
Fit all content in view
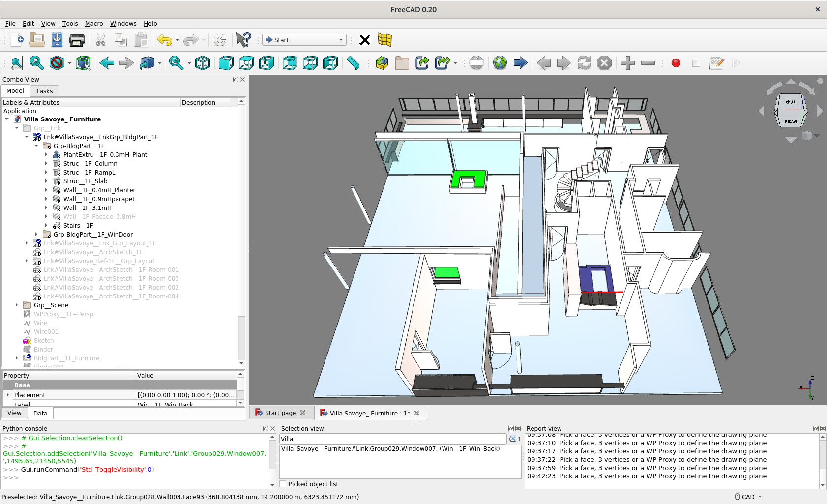16,63
